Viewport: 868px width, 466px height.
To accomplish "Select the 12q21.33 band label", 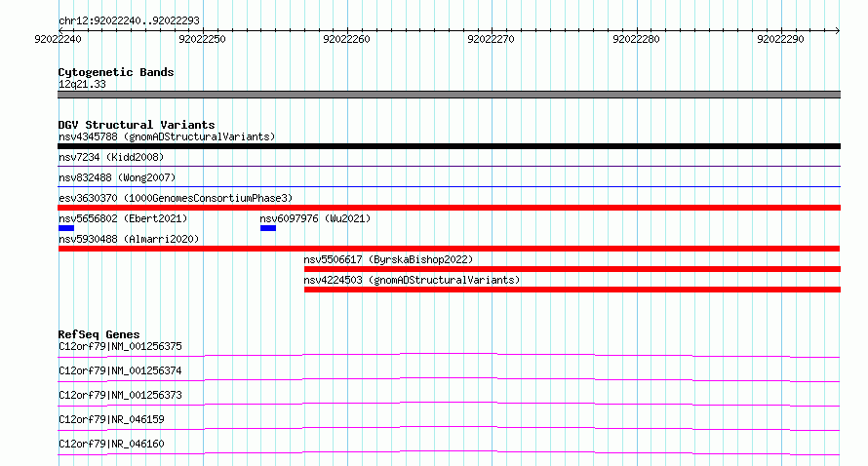I will (82, 84).
